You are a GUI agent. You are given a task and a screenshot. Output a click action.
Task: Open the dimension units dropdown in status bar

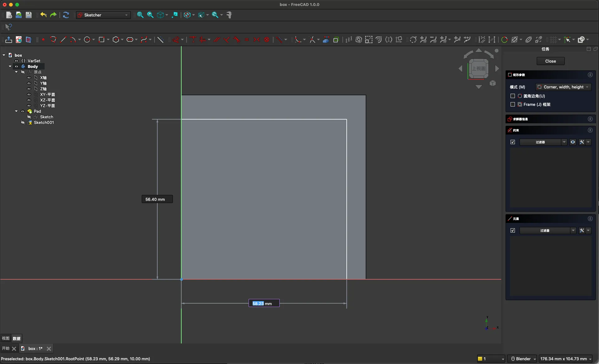coord(566,359)
